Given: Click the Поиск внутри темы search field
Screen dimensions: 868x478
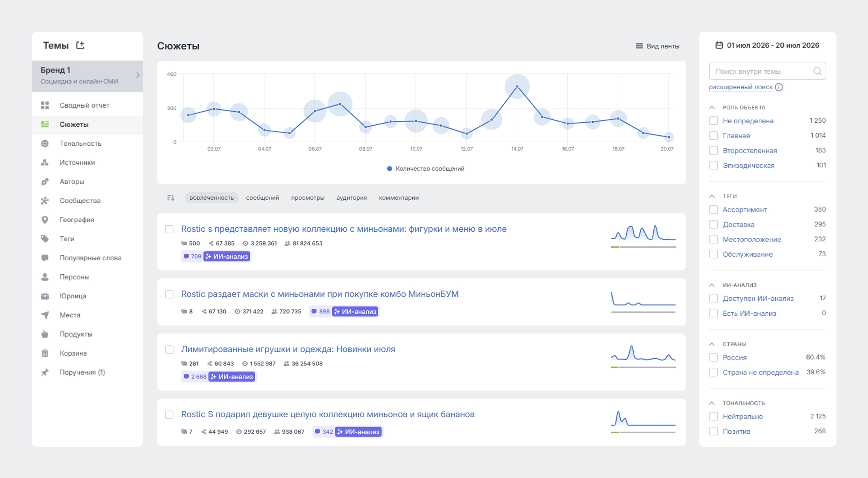Looking at the screenshot, I should [767, 71].
